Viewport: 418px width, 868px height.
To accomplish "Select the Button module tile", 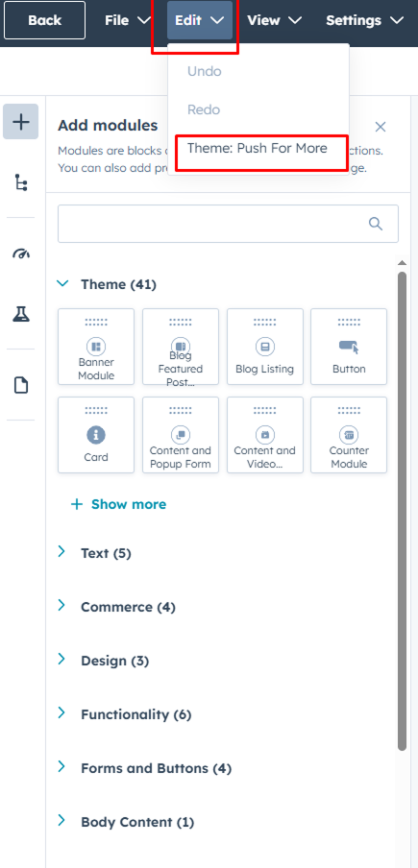I will pos(349,347).
